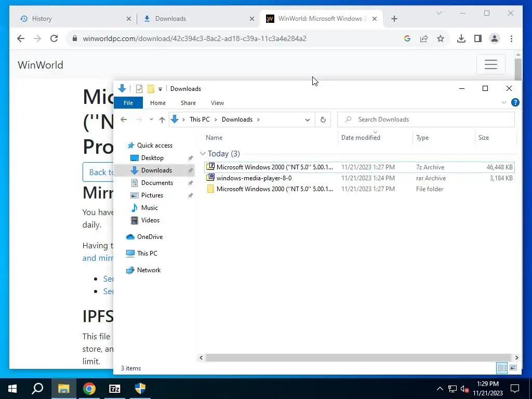Viewport: 532px width, 399px height.
Task: Select This PC in navigation pane
Action: pyautogui.click(x=147, y=253)
